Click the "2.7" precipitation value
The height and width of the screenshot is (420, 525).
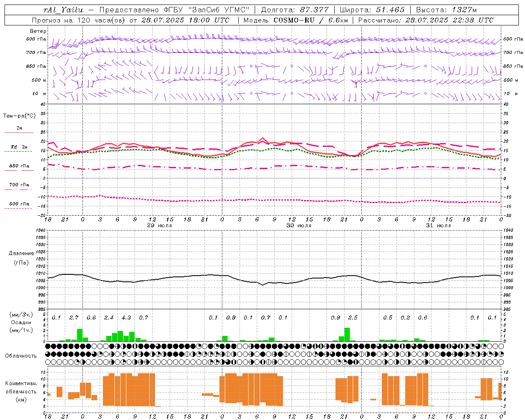[74, 317]
